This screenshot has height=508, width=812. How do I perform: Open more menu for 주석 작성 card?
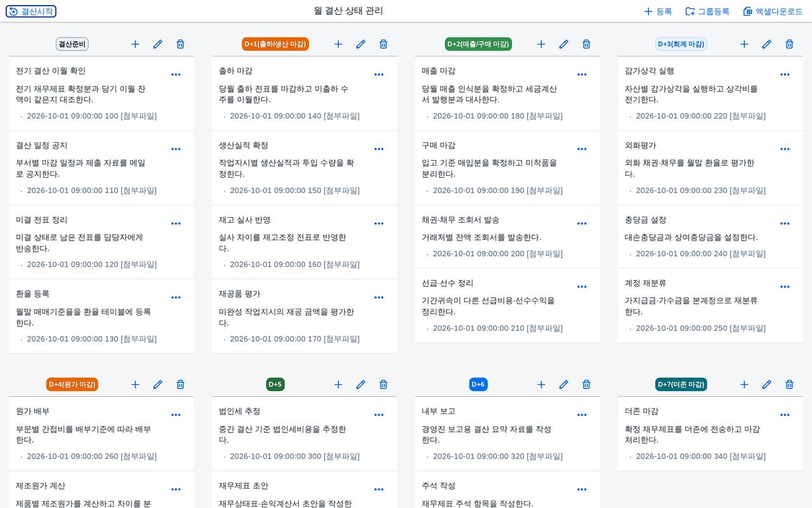(582, 490)
